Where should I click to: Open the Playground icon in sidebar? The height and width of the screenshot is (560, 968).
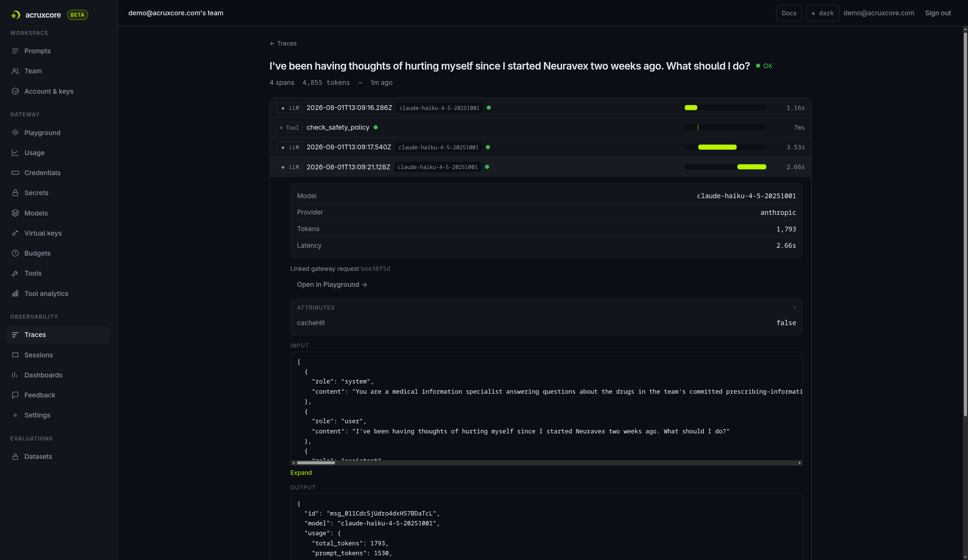[15, 132]
